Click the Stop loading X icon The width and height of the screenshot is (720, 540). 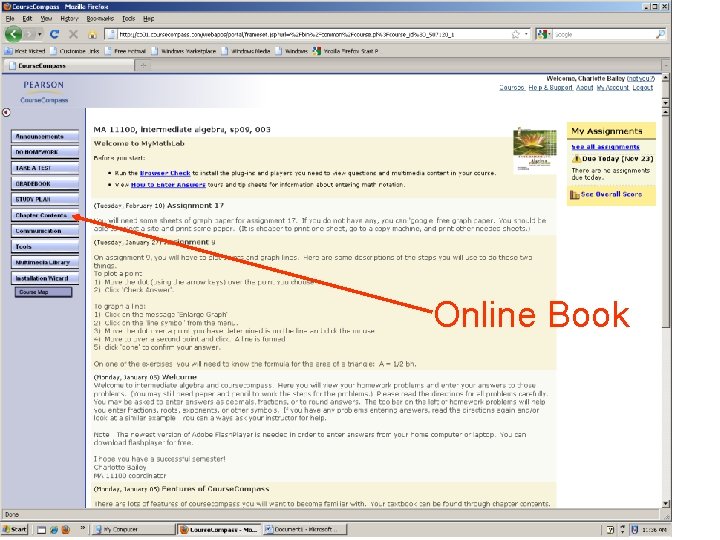(73, 34)
